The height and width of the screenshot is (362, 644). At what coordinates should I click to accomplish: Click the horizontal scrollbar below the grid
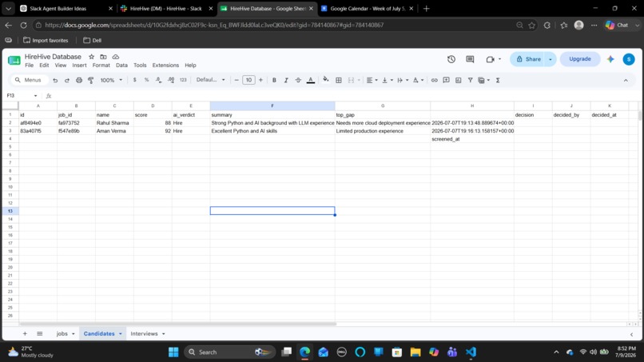(177, 324)
